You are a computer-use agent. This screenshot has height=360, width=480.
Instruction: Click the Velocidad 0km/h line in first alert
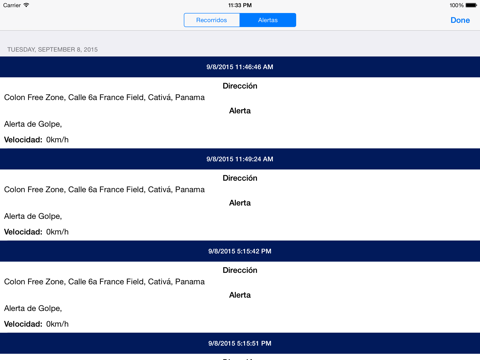[x=36, y=140]
